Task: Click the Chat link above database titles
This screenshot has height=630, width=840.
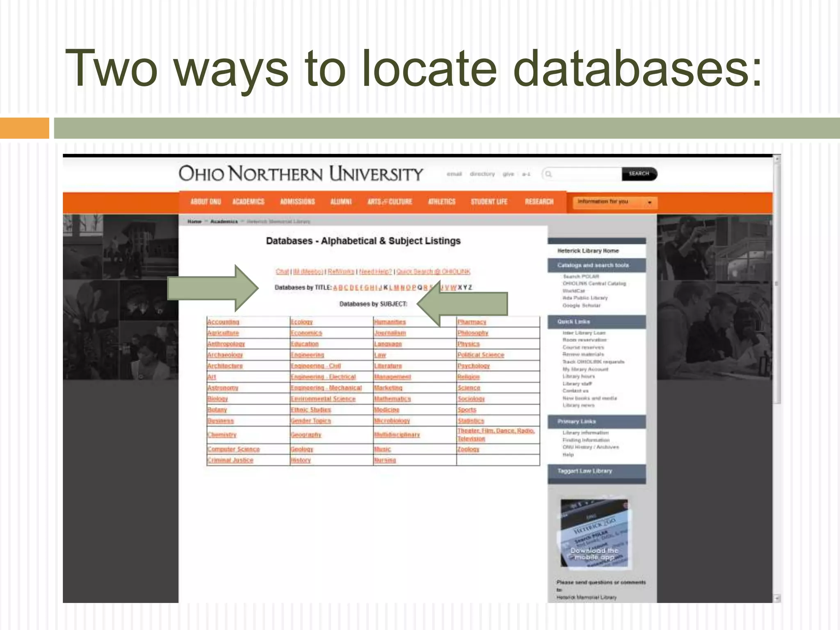Action: 282,272
